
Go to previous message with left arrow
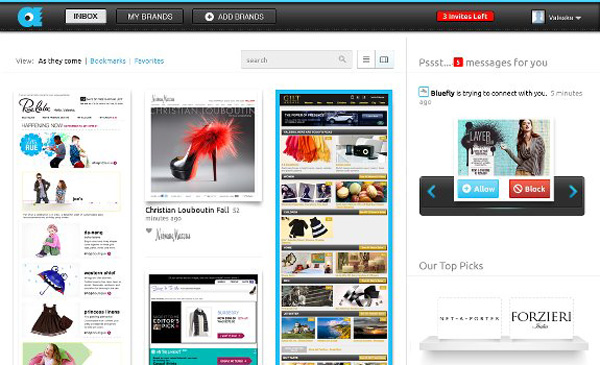pos(432,191)
